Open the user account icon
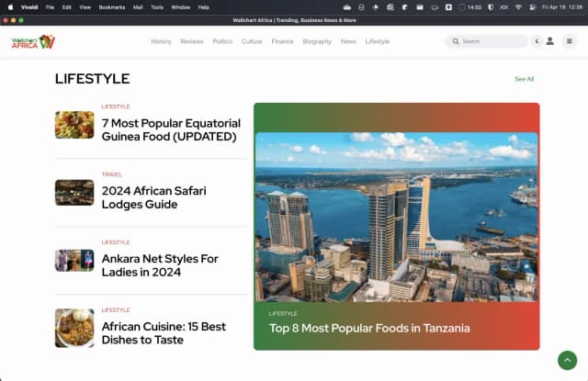Screen dimensions: 588x381 (x=549, y=41)
